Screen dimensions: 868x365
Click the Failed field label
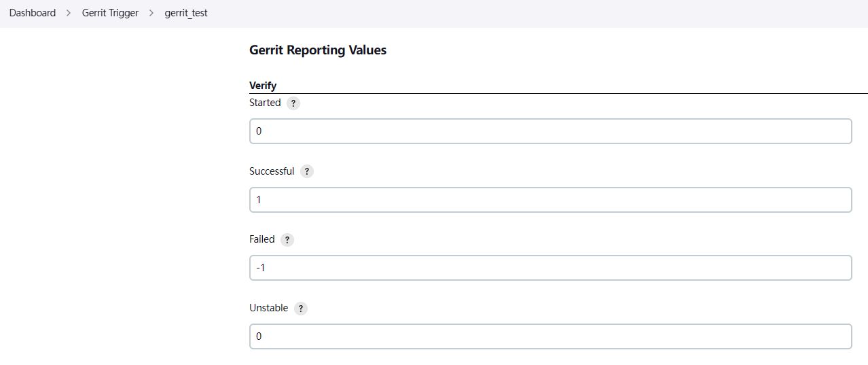click(x=262, y=239)
